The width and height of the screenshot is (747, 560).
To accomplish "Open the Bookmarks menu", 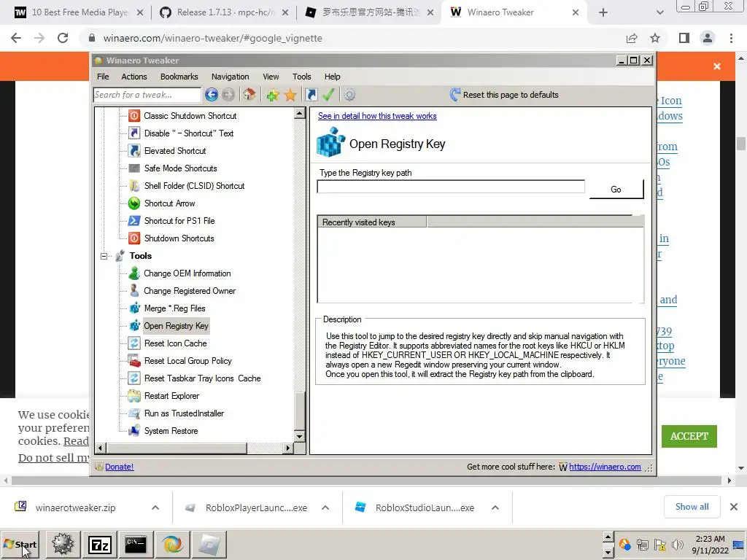I will 179,77.
